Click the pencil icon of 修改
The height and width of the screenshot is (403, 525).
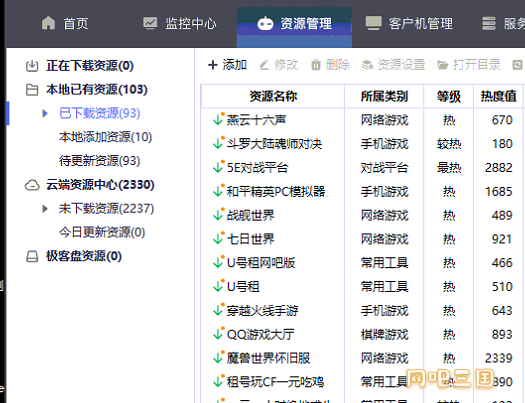coord(264,65)
